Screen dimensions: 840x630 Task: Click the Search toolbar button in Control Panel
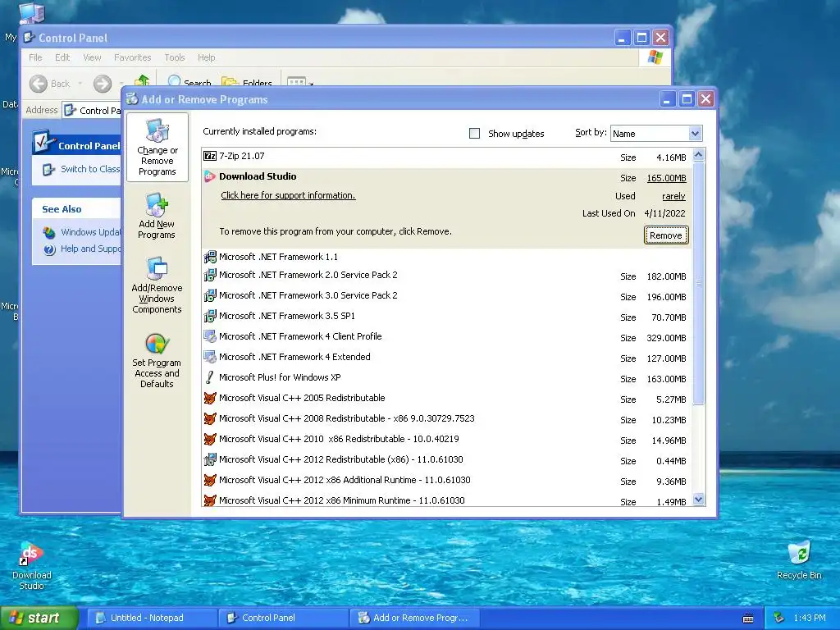tap(189, 83)
